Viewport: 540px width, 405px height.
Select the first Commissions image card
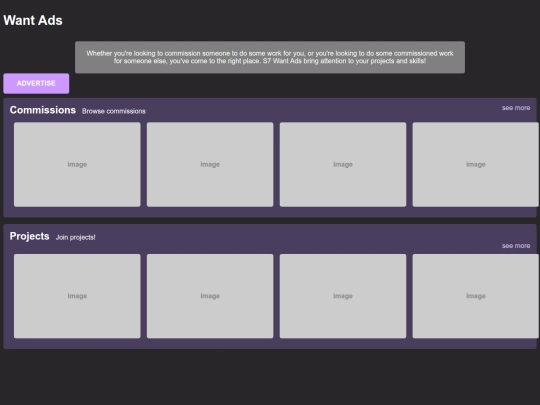[77, 164]
